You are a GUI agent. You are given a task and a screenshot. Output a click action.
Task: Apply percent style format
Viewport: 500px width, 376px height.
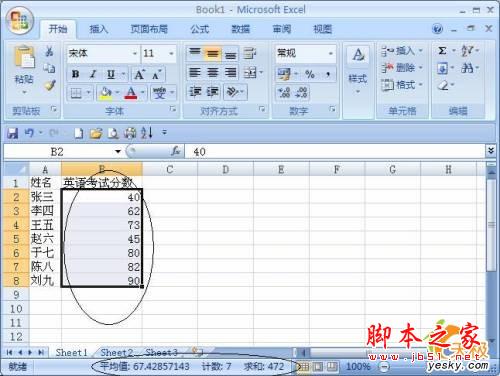[x=310, y=74]
